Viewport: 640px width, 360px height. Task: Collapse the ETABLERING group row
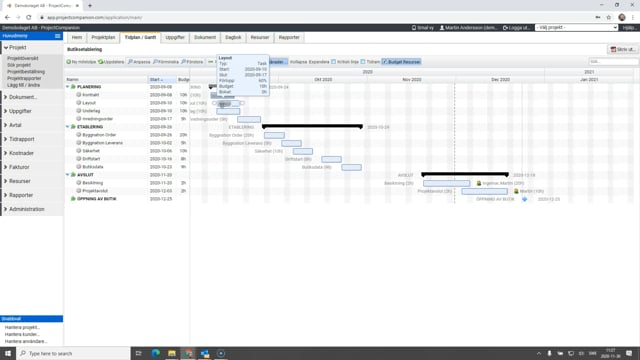point(68,127)
